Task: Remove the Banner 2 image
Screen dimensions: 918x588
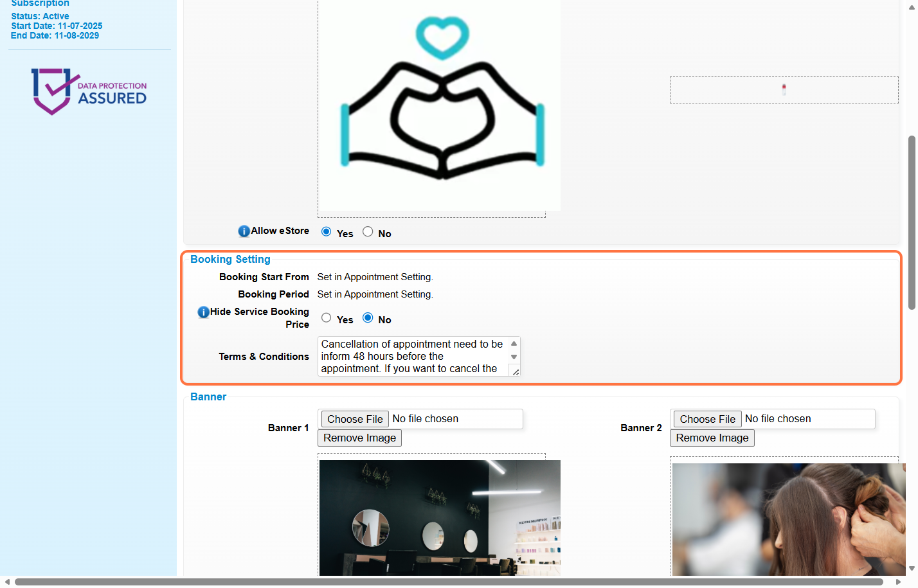Action: (712, 438)
